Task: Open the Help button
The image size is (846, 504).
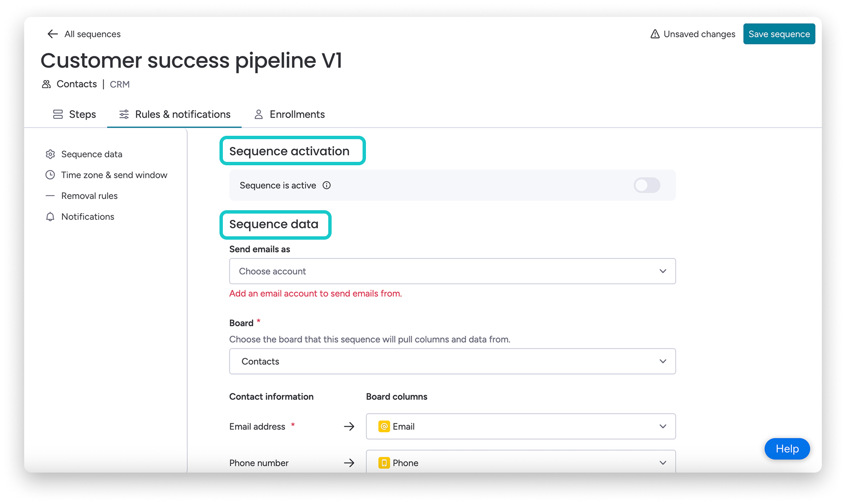Action: [x=787, y=449]
